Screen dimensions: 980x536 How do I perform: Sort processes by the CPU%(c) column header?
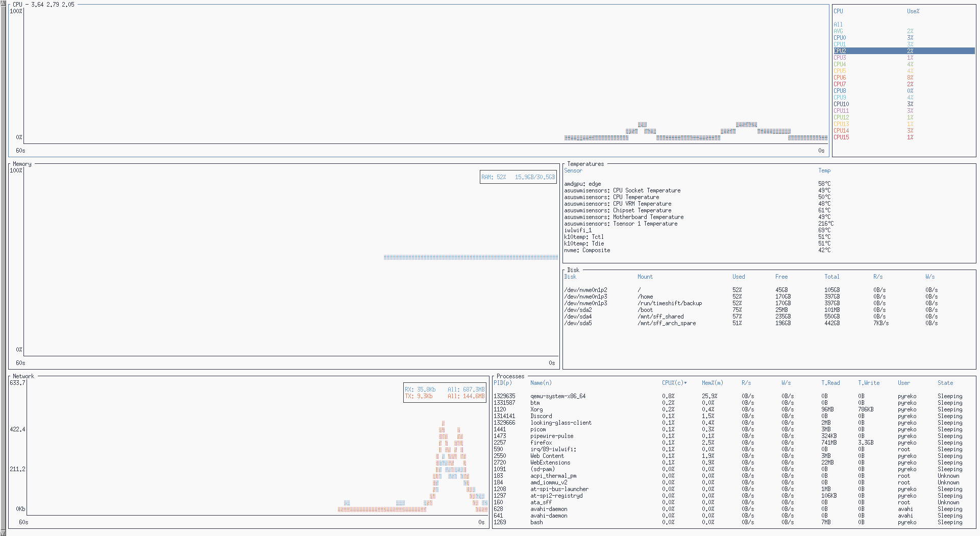click(x=674, y=383)
